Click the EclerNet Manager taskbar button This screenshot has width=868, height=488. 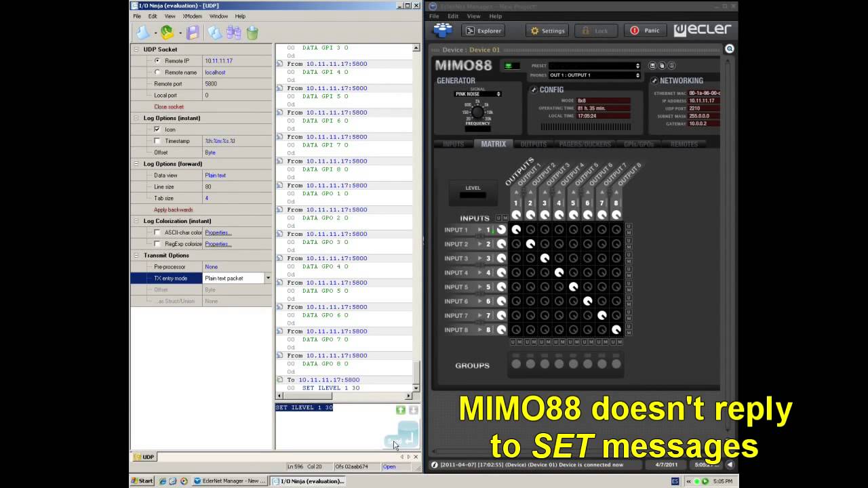click(230, 481)
